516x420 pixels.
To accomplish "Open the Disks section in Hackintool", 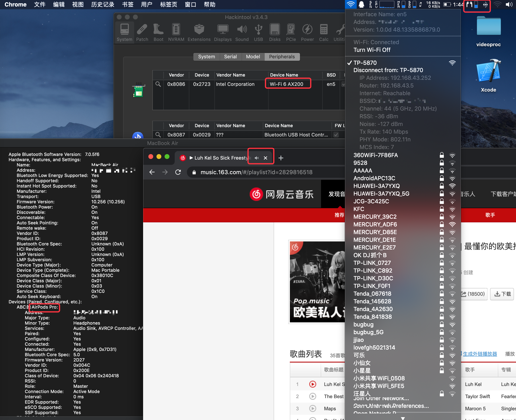I will click(275, 32).
